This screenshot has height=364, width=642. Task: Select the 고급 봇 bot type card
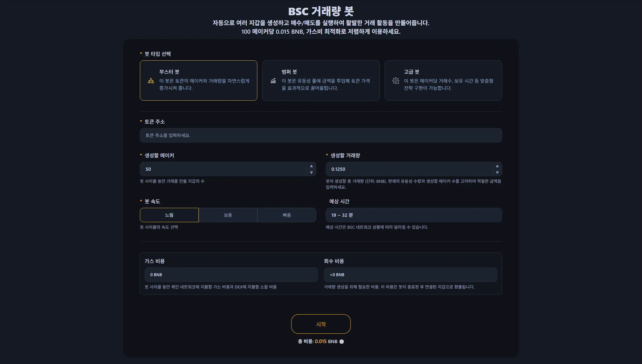click(x=443, y=81)
